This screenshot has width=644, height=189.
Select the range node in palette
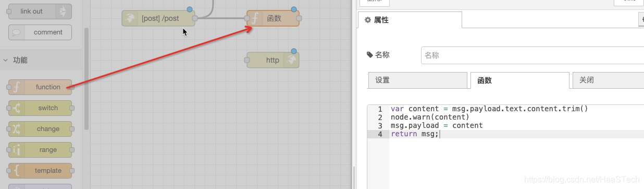pyautogui.click(x=40, y=150)
